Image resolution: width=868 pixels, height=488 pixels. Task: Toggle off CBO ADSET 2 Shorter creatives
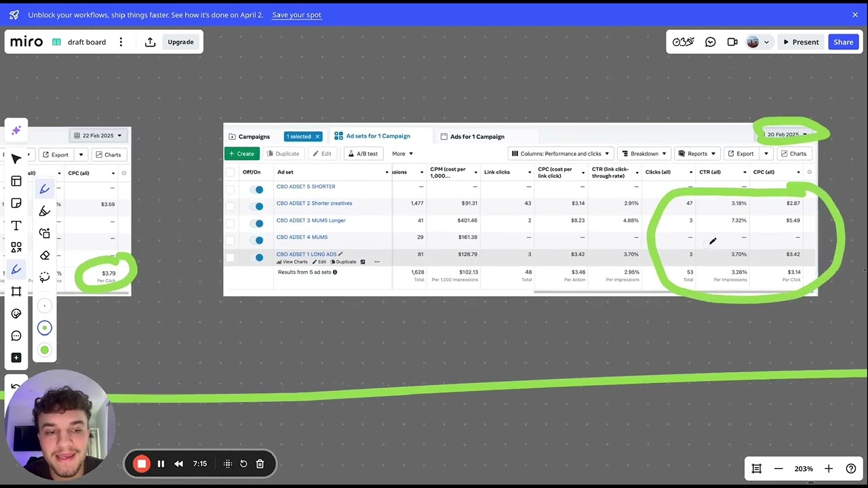[257, 206]
